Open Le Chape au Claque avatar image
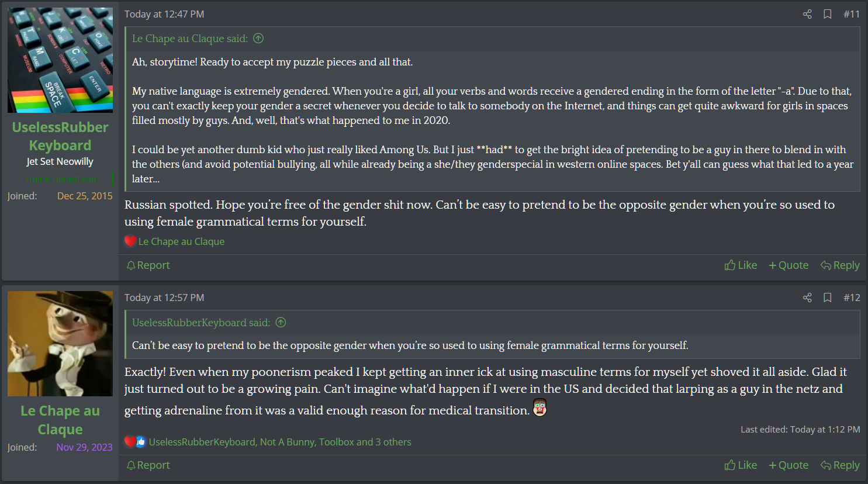Viewport: 868px width, 484px height. [60, 344]
